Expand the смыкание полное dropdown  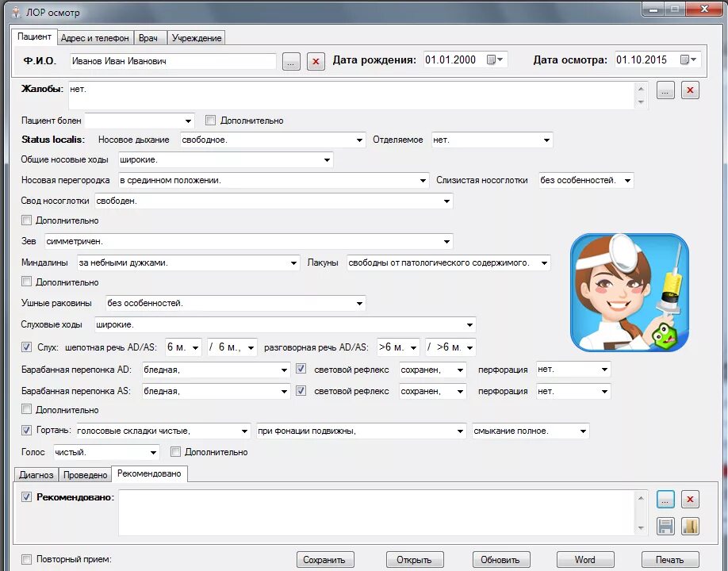(584, 431)
